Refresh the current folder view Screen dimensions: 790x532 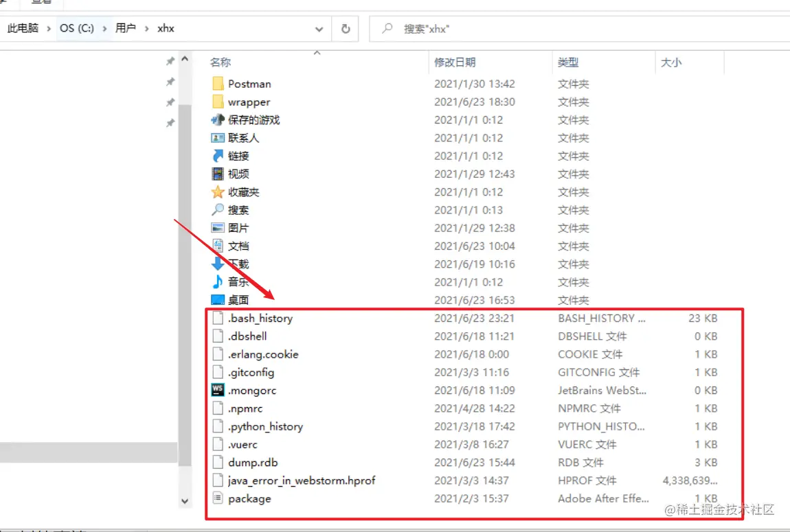346,29
